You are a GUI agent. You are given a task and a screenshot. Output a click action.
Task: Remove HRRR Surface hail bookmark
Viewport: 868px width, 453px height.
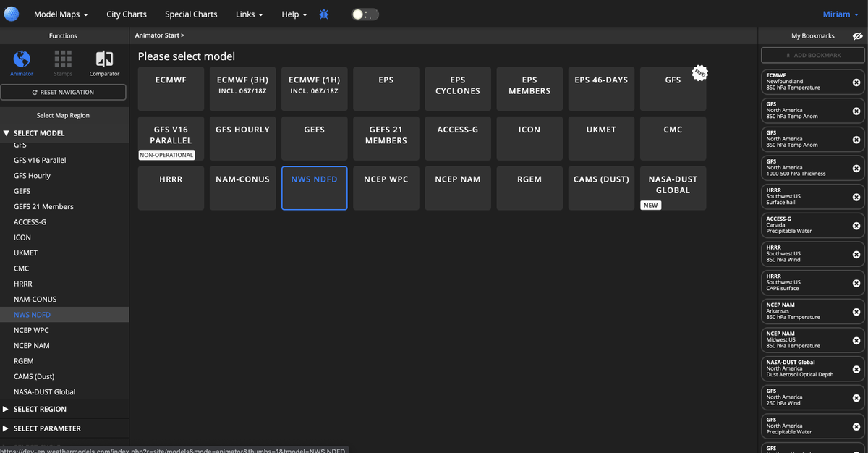[x=856, y=197]
